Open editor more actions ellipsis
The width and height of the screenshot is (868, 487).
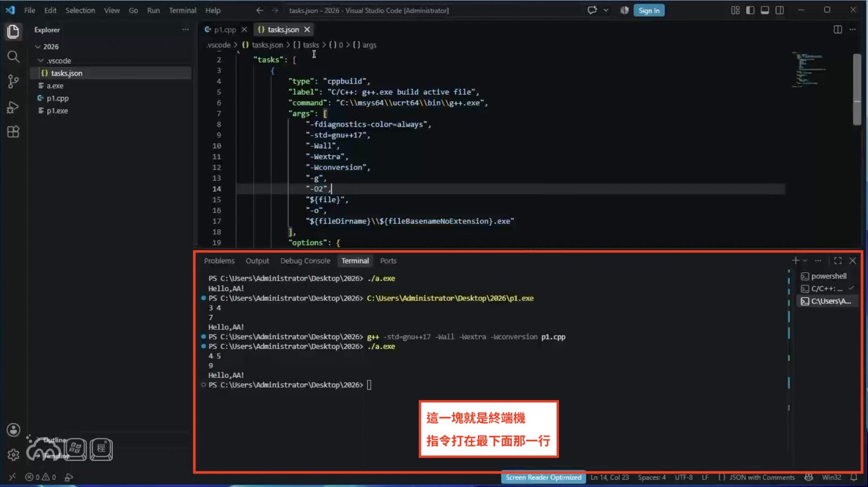point(852,29)
